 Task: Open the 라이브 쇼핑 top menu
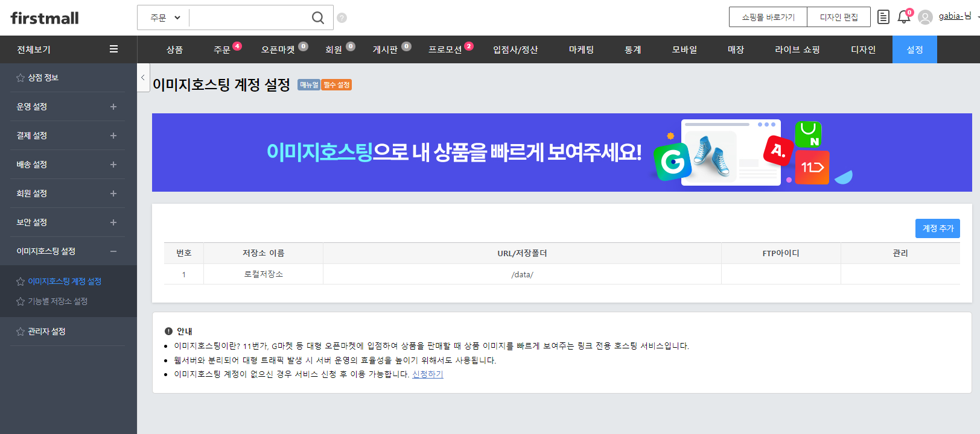pos(797,49)
